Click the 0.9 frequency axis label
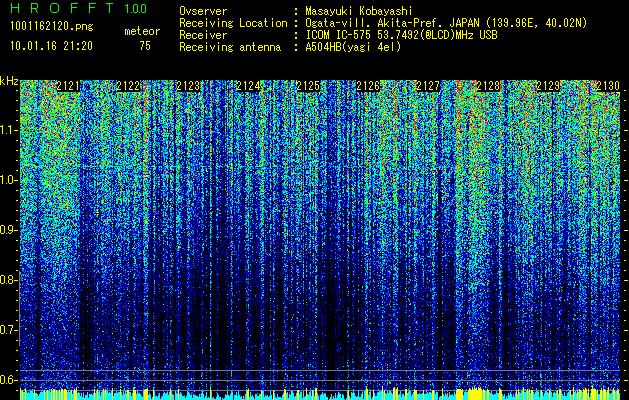 click(9, 230)
